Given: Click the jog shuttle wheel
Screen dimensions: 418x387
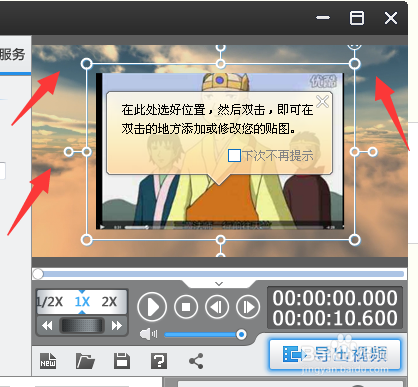Looking at the screenshot, I should tap(82, 325).
